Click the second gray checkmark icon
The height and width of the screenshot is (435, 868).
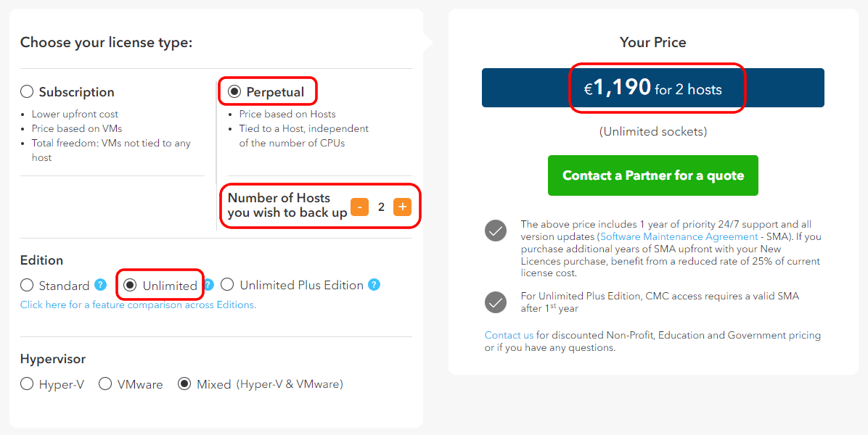click(x=496, y=302)
